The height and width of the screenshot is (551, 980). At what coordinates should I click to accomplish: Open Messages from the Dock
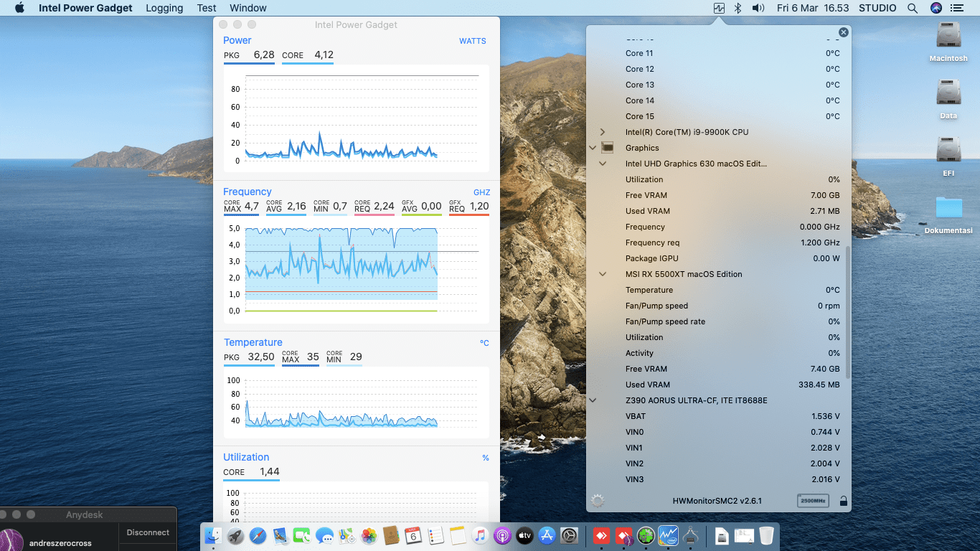(324, 535)
